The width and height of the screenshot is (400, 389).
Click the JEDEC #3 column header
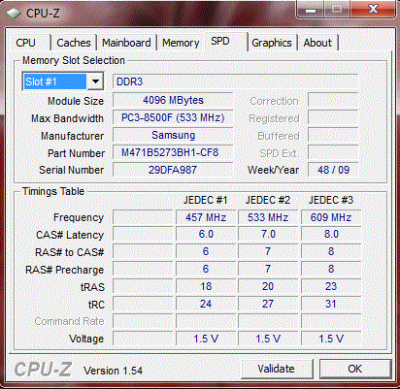331,200
